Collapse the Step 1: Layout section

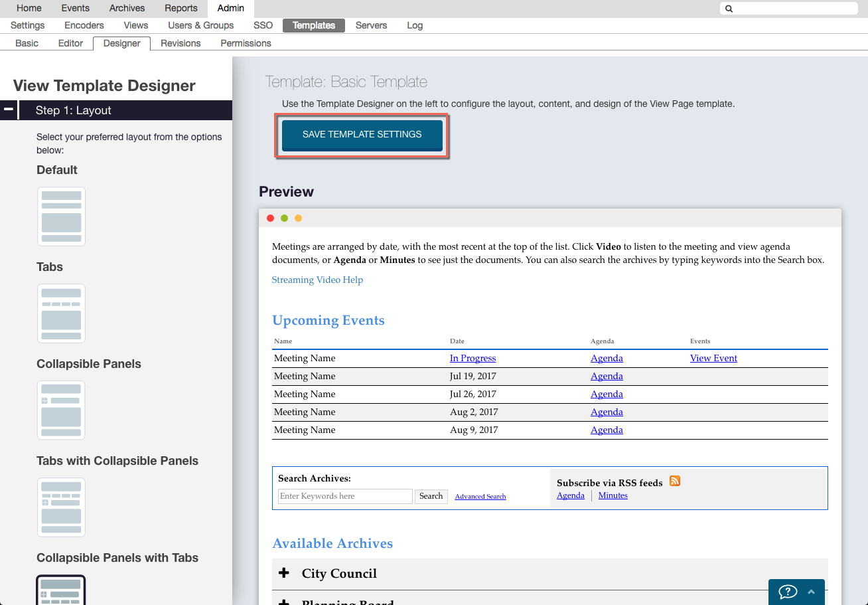tap(9, 110)
